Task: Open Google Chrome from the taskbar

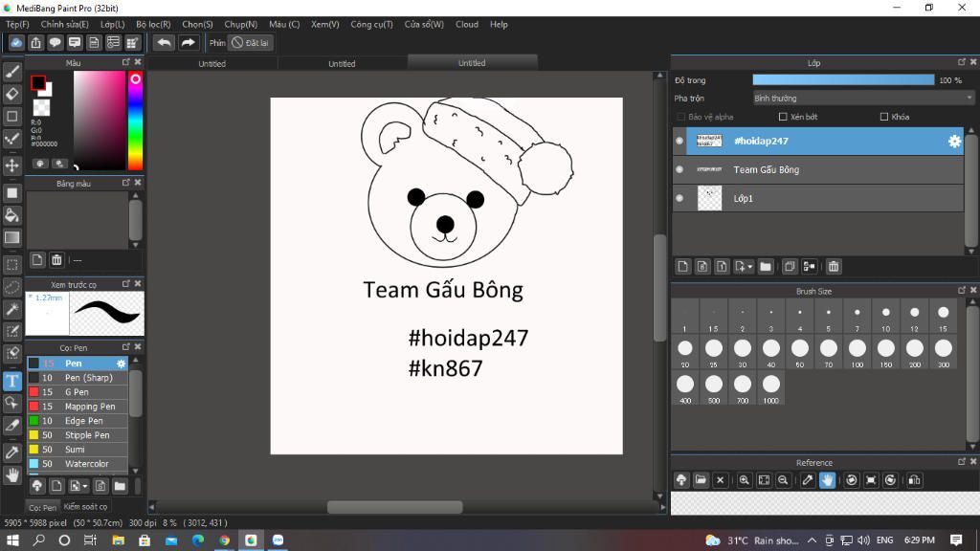Action: point(224,540)
